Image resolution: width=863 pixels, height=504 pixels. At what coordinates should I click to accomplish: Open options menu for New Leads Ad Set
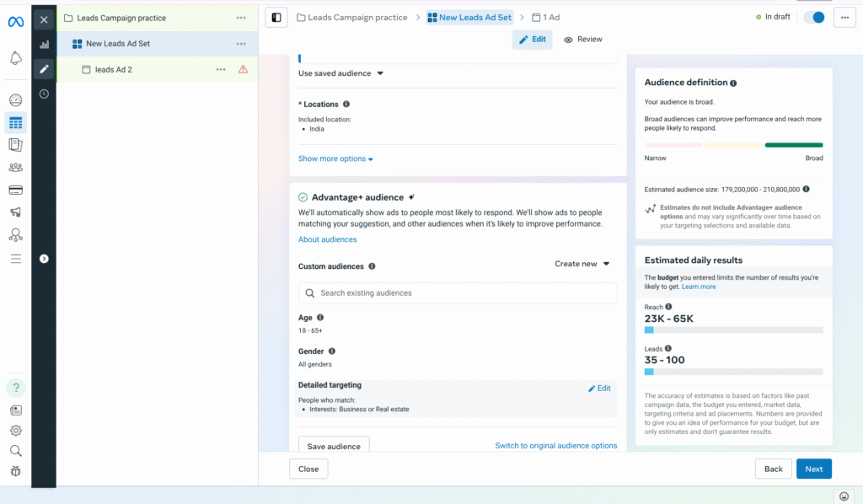coord(241,44)
